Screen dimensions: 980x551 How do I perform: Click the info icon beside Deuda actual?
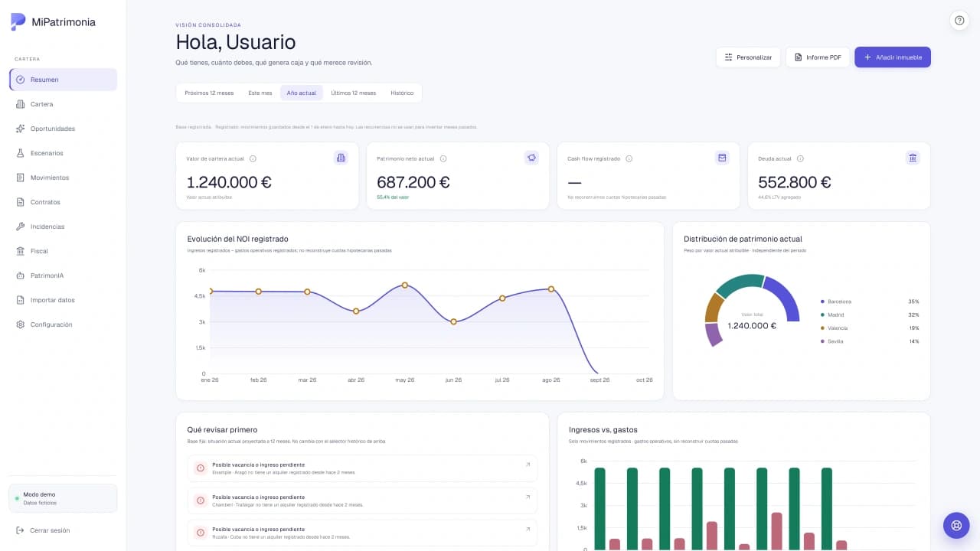tap(800, 158)
